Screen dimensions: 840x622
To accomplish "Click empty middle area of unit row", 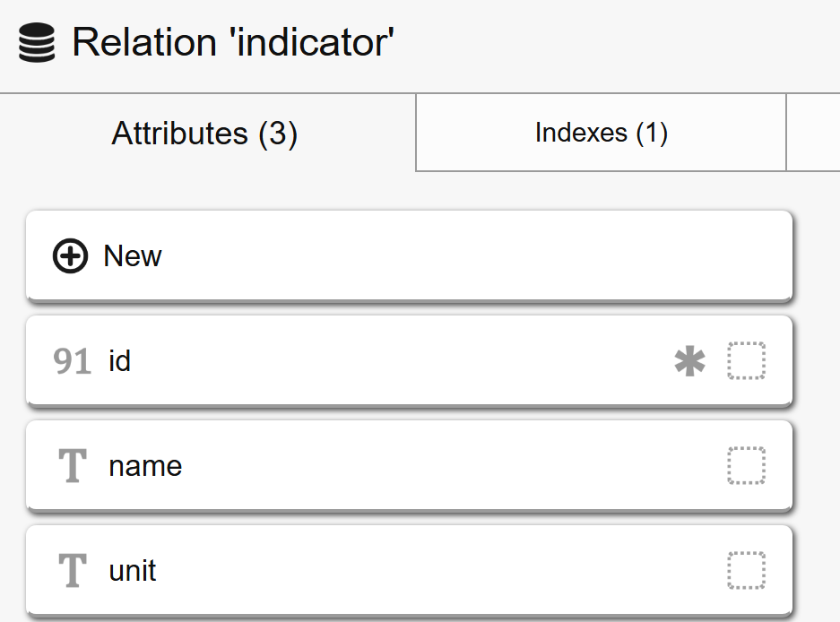I will (430, 571).
